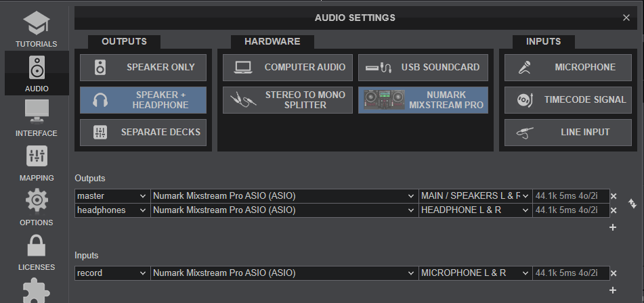
Task: Open the MICROPHONE L & R channel dropdown
Action: (475, 273)
